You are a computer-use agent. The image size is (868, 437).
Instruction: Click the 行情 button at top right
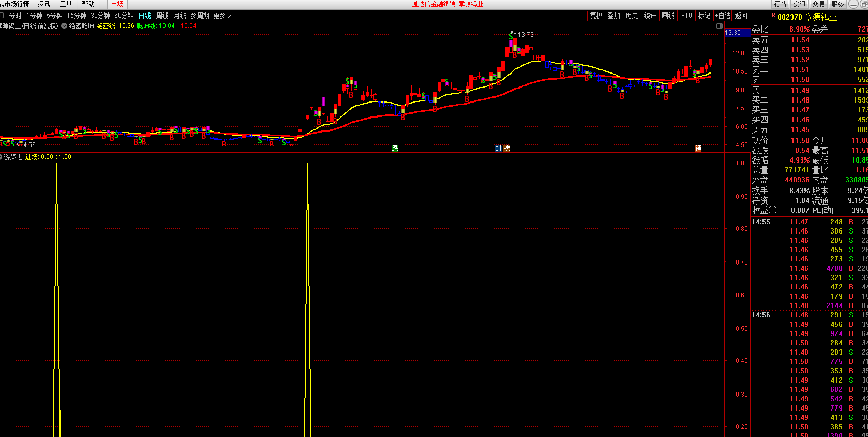[781, 4]
